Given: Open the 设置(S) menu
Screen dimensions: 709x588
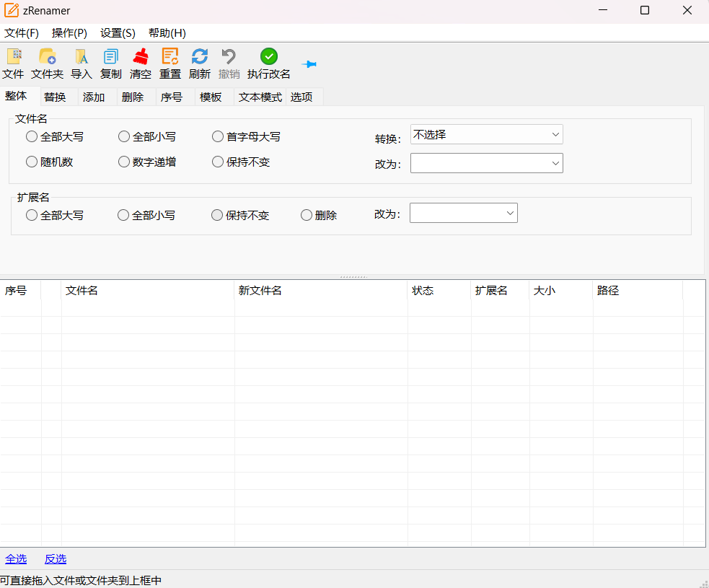Looking at the screenshot, I should [x=116, y=32].
